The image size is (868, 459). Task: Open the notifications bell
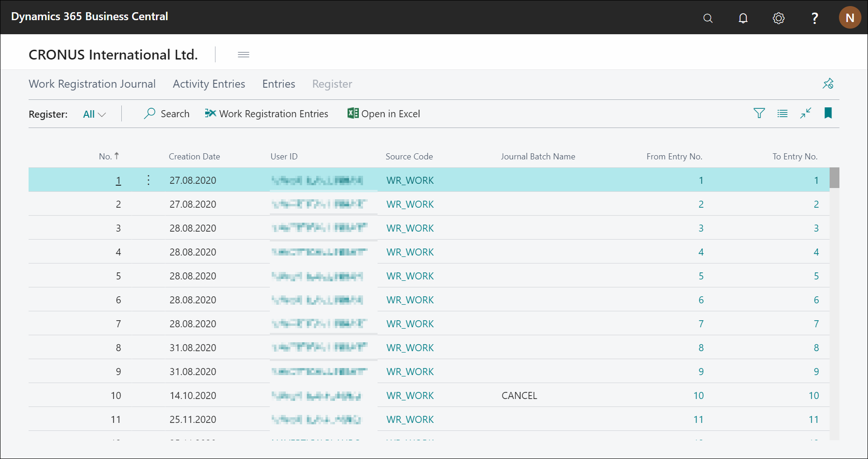[743, 18]
